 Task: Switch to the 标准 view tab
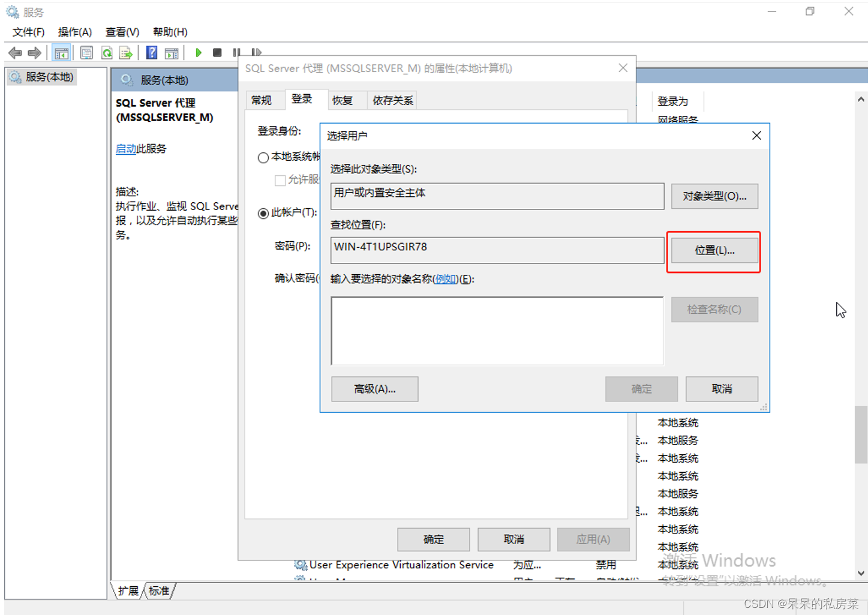point(159,591)
